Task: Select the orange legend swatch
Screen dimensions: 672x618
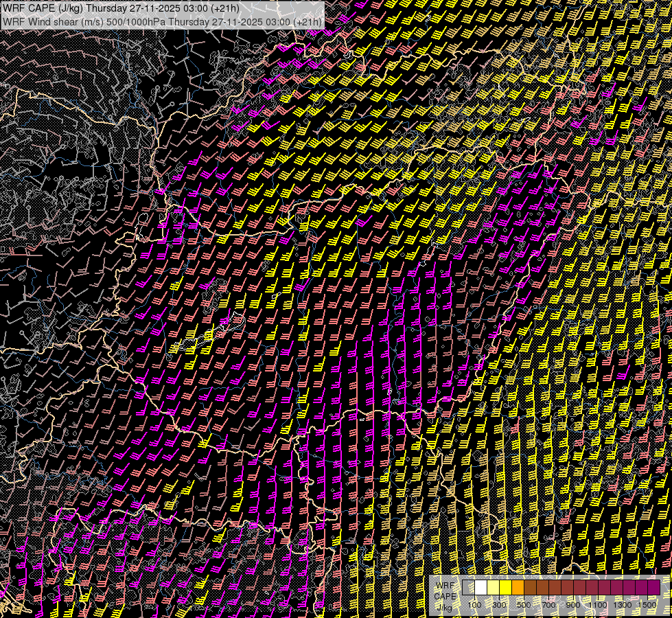Action: [518, 588]
